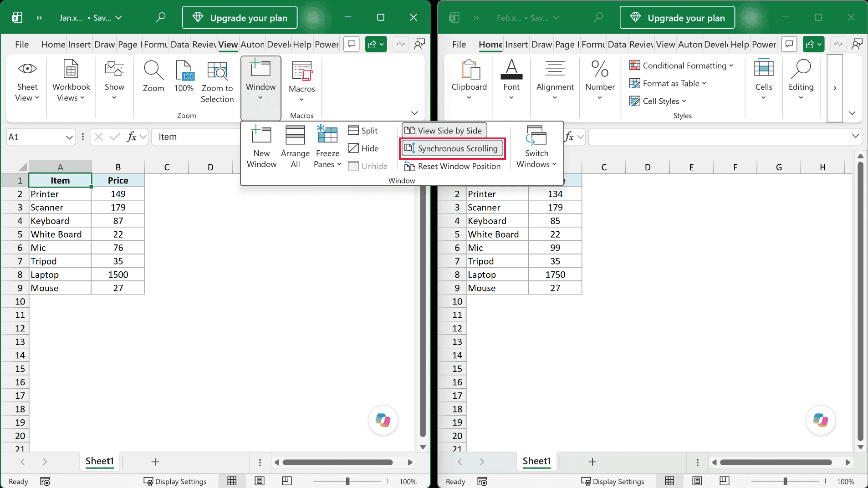868x488 pixels.
Task: Click Display Settings in Feb status bar
Action: pos(613,481)
